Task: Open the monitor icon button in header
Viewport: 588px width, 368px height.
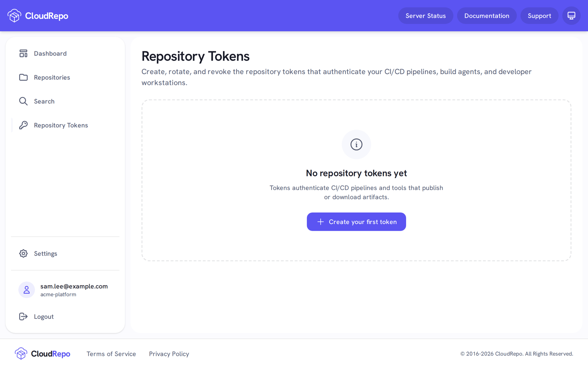Action: 571,16
